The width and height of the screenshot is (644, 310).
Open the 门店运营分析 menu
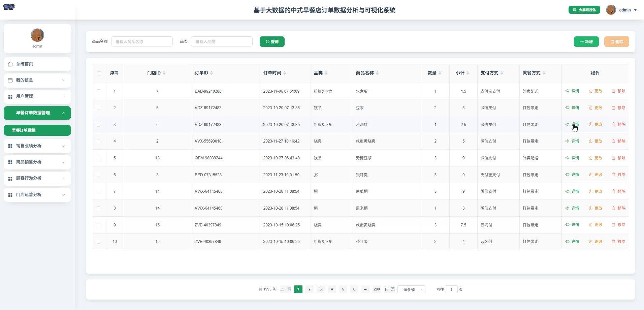(x=37, y=195)
